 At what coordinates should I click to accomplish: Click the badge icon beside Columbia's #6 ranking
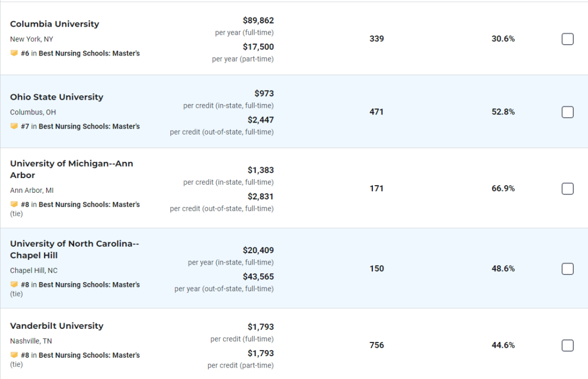(x=14, y=53)
